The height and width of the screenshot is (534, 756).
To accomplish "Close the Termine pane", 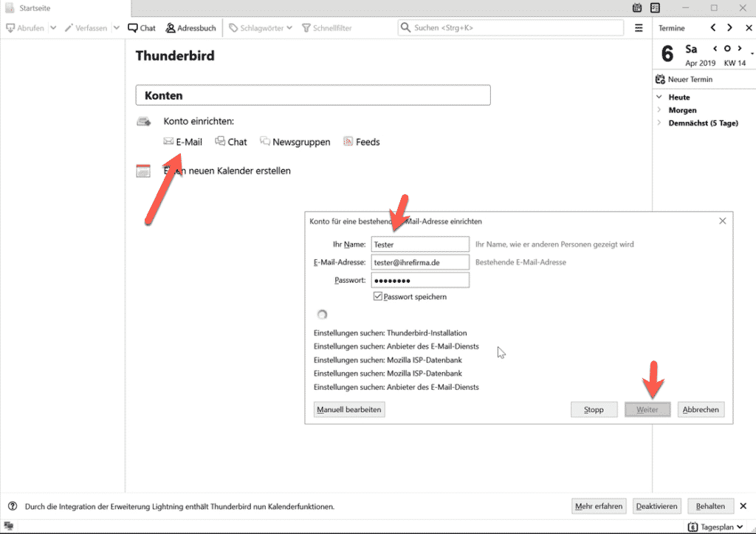I will (x=749, y=27).
